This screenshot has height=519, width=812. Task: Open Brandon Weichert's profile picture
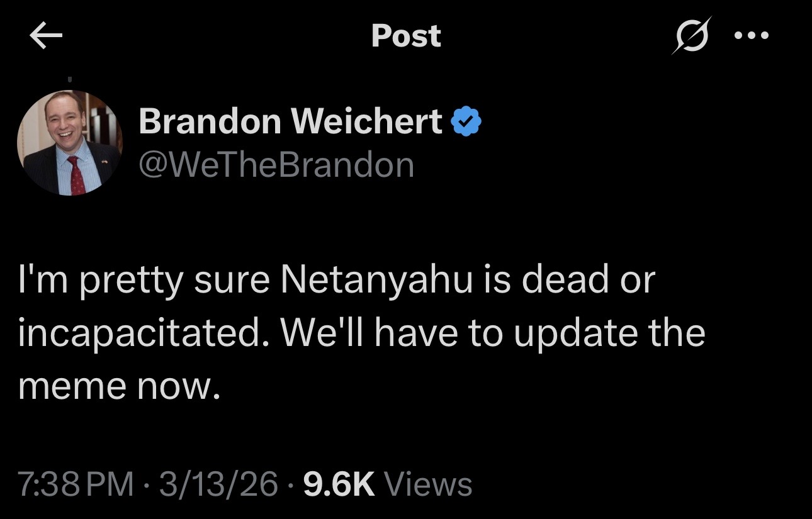click(69, 143)
